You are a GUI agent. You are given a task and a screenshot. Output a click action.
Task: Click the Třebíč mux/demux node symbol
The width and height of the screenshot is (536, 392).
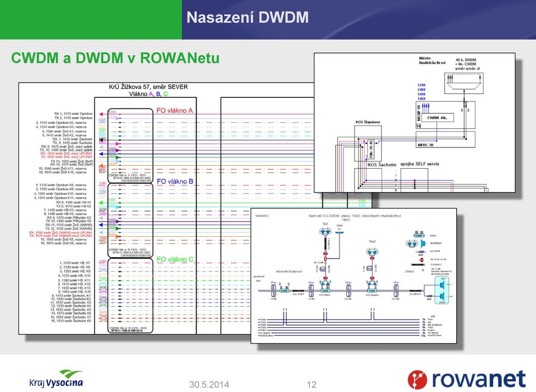click(372, 252)
